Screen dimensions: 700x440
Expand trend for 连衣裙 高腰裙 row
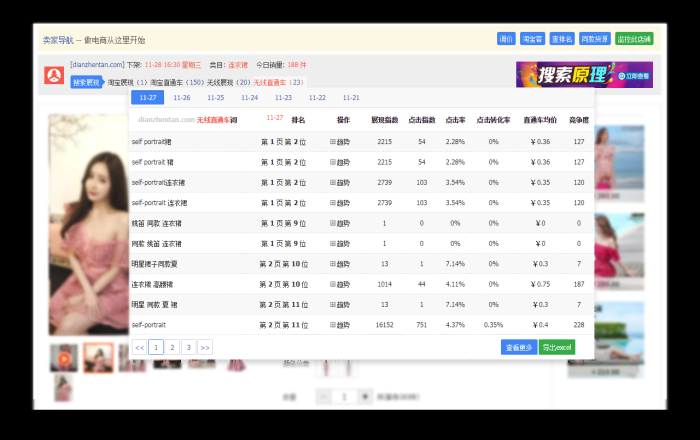click(x=340, y=284)
